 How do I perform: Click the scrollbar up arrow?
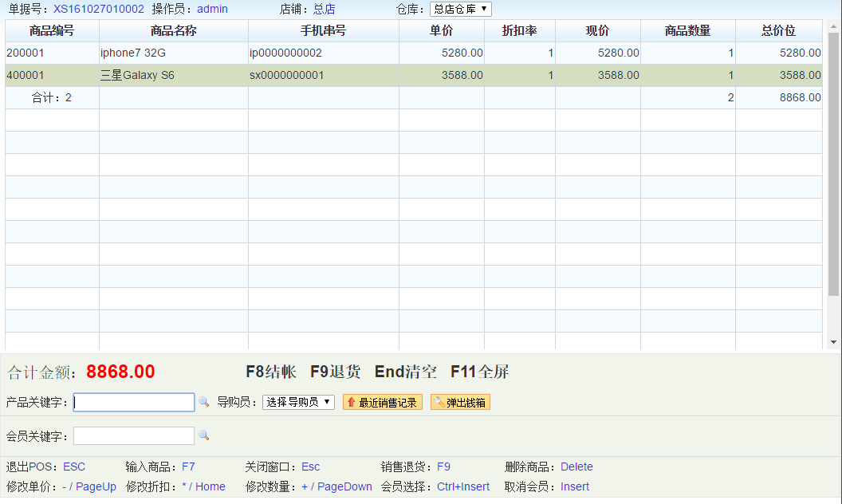[x=834, y=26]
